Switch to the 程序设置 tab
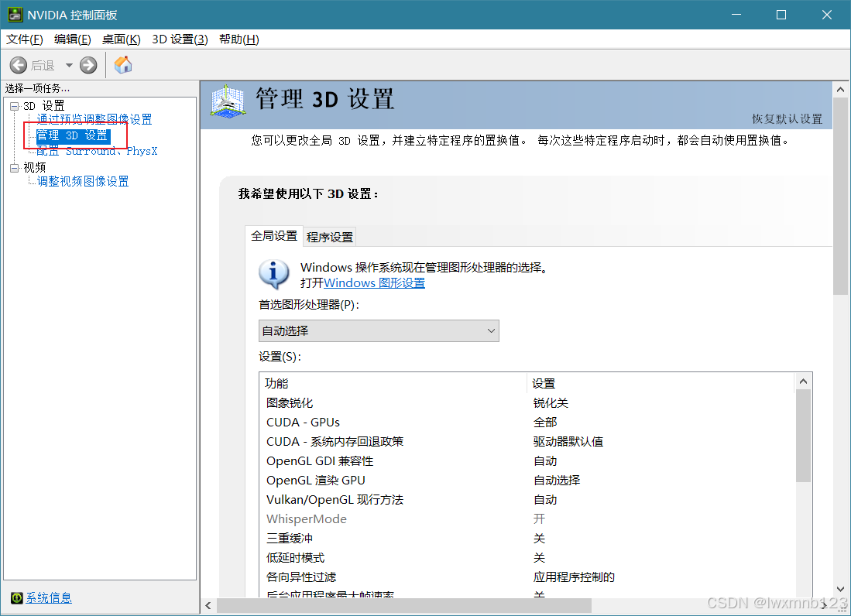Image resolution: width=851 pixels, height=616 pixels. 329,237
